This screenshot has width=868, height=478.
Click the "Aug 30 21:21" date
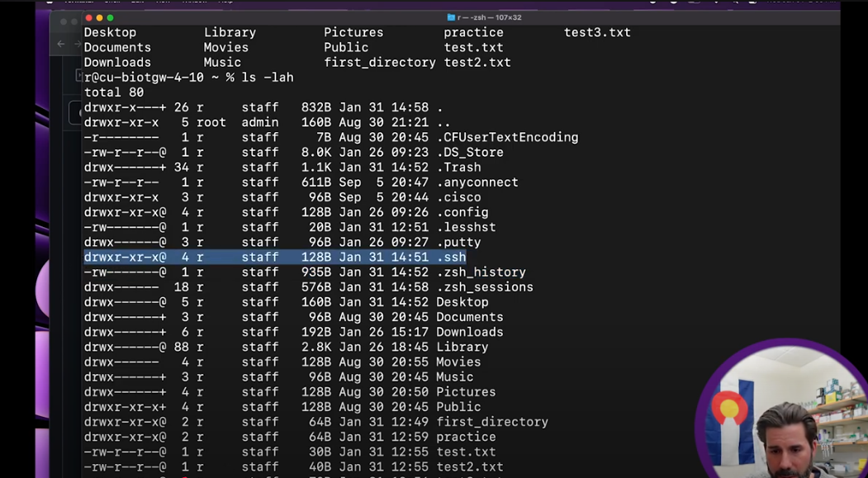[x=384, y=122]
